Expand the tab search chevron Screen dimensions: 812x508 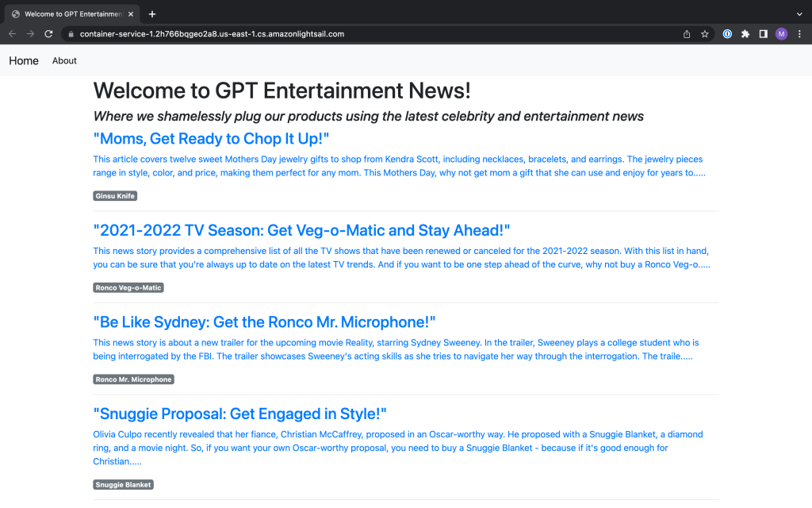799,14
